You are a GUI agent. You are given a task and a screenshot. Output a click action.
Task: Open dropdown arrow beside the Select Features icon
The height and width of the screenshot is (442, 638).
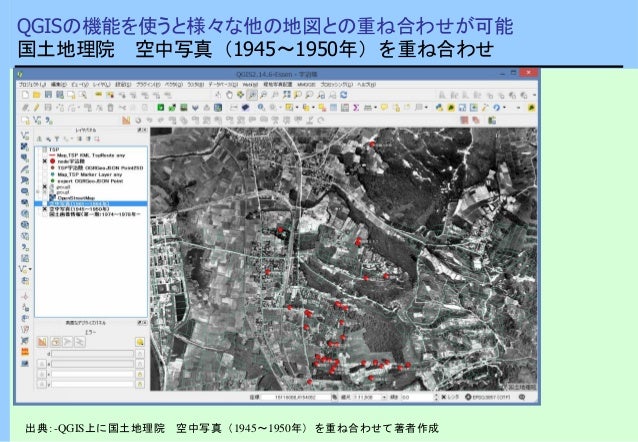pyautogui.click(x=297, y=107)
